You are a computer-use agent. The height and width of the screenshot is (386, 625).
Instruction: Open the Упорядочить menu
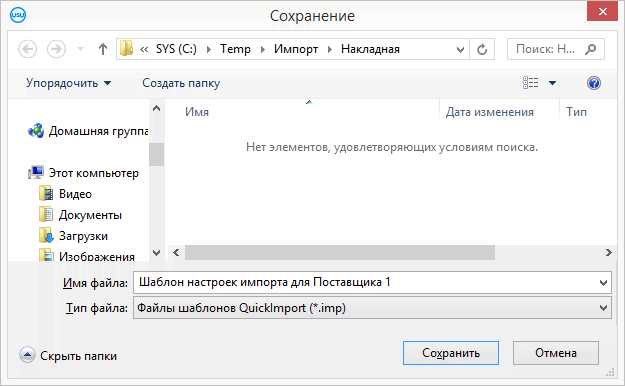(x=69, y=83)
